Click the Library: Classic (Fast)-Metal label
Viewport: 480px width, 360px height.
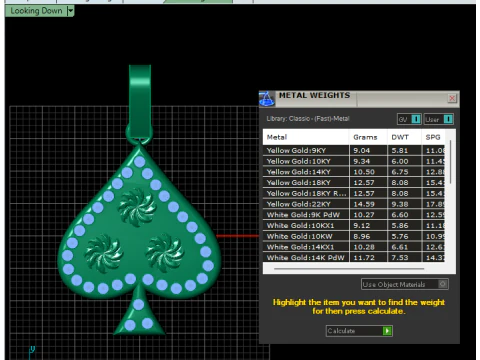click(x=308, y=118)
